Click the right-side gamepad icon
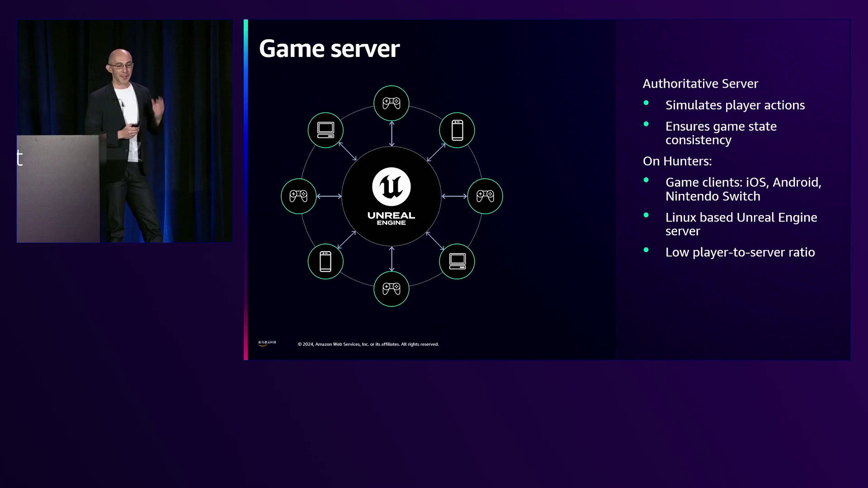868x488 pixels. 485,196
